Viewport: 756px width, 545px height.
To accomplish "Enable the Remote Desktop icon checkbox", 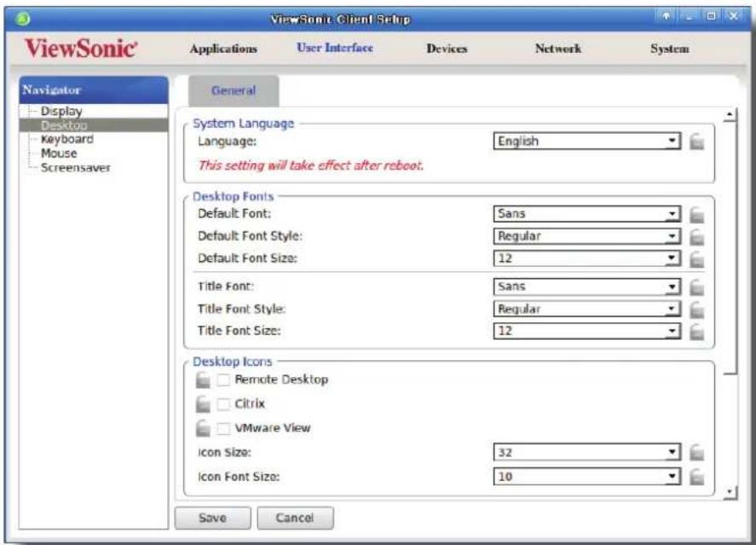I will 223,380.
